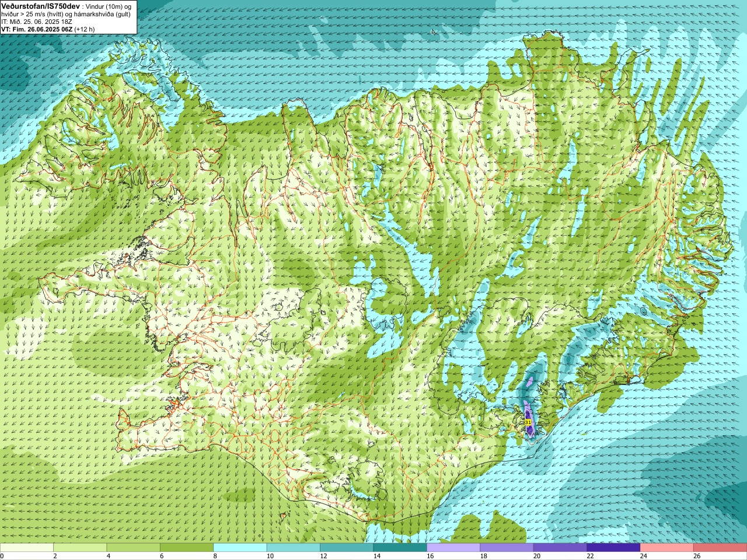This screenshot has width=747, height=560.
Task: Click the salmon legend swatch above 26
Action: [x=720, y=548]
